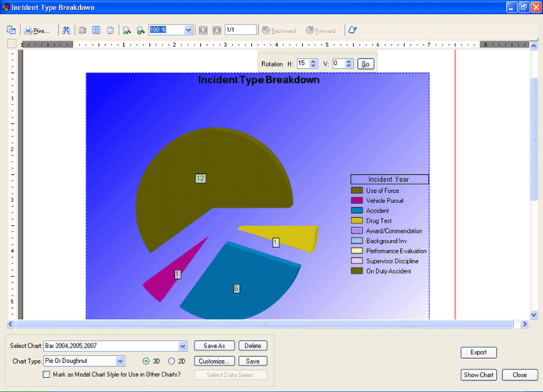Open the Select Chart dropdown
The width and height of the screenshot is (543, 392).
click(183, 346)
